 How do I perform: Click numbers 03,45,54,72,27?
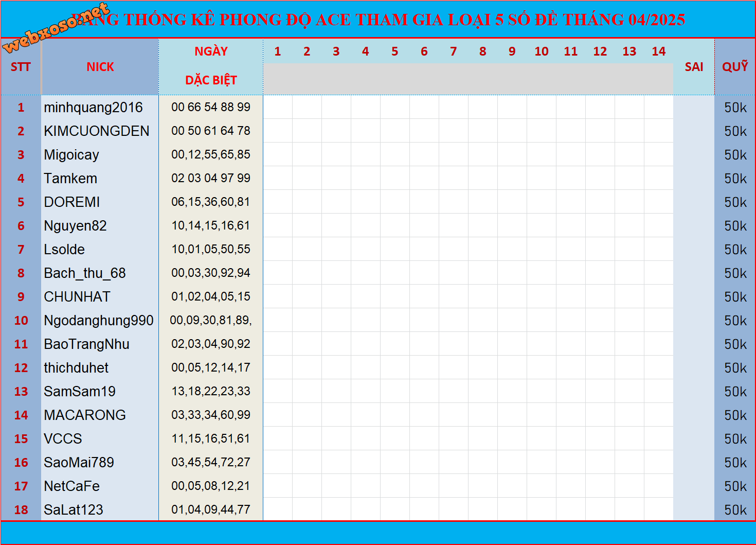(211, 462)
